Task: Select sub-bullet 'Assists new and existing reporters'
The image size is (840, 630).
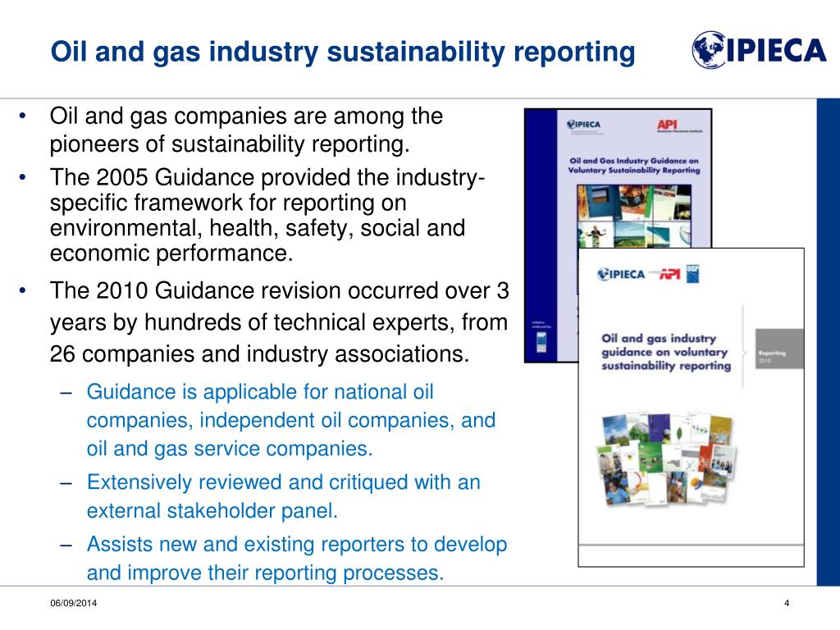Action: pos(297,558)
